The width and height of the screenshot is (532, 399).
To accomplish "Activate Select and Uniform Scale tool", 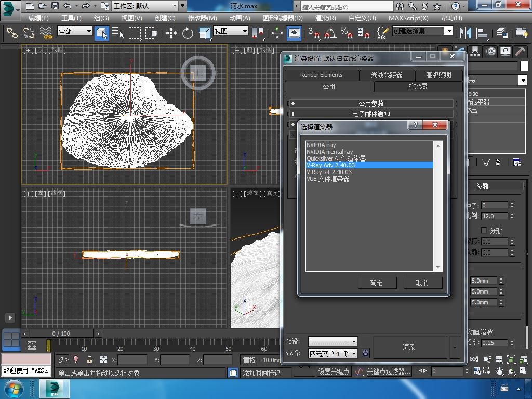I will [x=205, y=33].
